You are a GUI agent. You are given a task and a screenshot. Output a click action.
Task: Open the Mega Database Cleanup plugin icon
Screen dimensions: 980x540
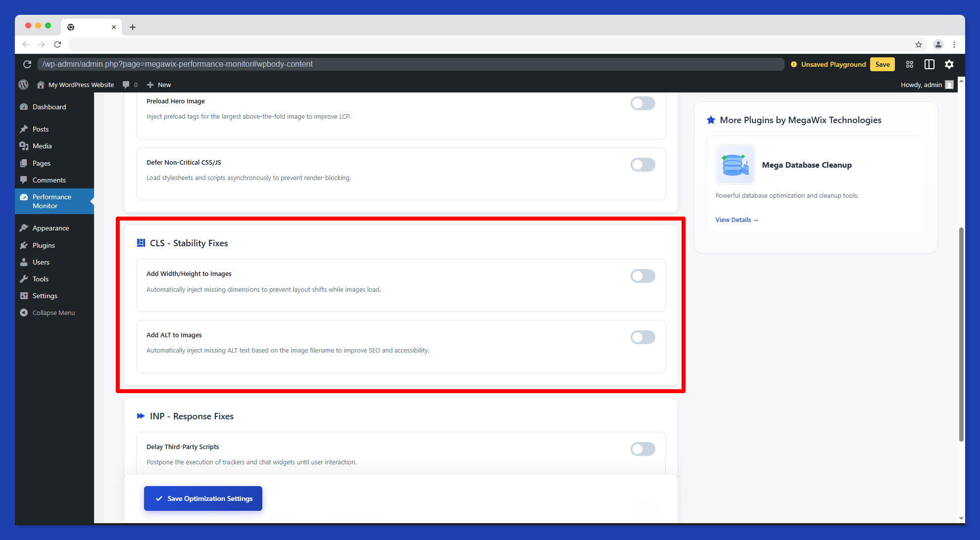point(735,165)
